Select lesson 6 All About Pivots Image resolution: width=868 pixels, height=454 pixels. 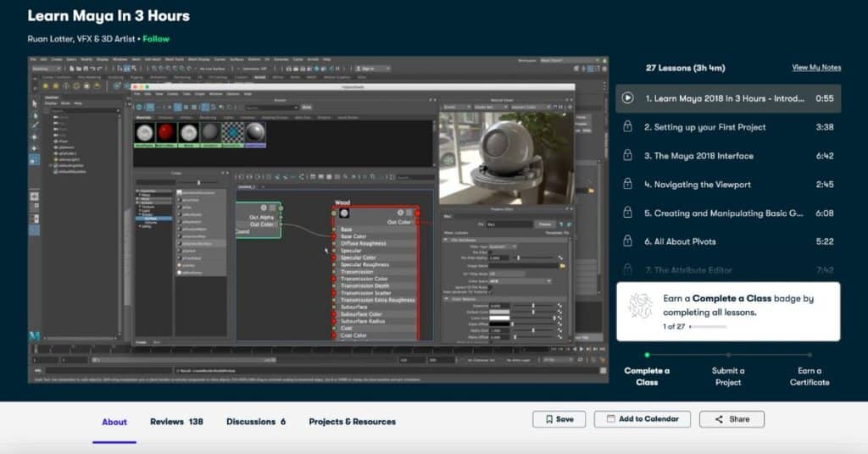pyautogui.click(x=728, y=241)
